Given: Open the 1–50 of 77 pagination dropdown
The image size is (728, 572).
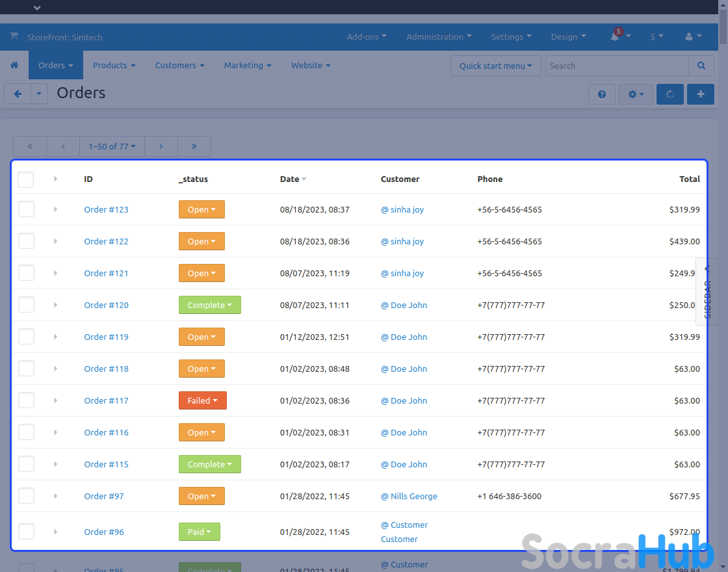Looking at the screenshot, I should (112, 146).
